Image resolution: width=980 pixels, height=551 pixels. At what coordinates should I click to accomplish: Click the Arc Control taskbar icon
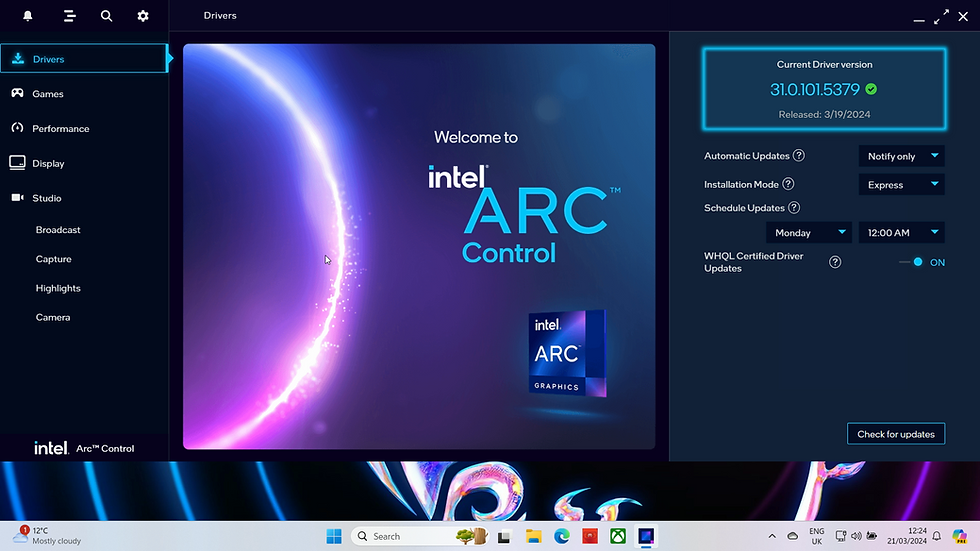[x=646, y=536]
